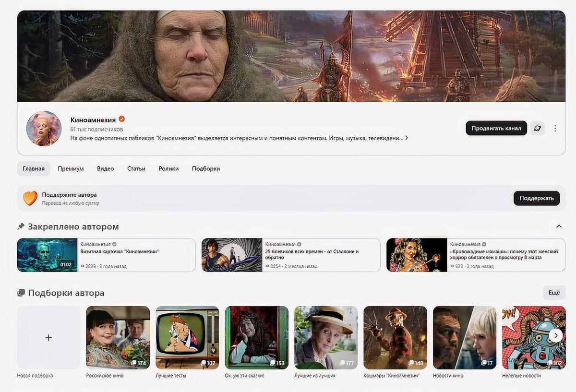Image resolution: width=576 pixels, height=392 pixels.
Task: Select the Ролики tab
Action: pyautogui.click(x=168, y=168)
